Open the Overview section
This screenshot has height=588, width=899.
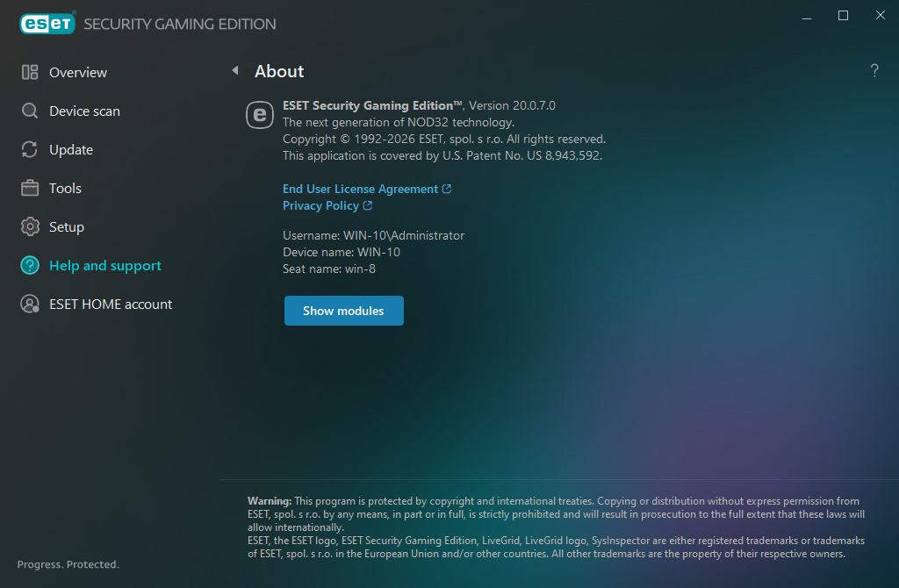(x=78, y=72)
